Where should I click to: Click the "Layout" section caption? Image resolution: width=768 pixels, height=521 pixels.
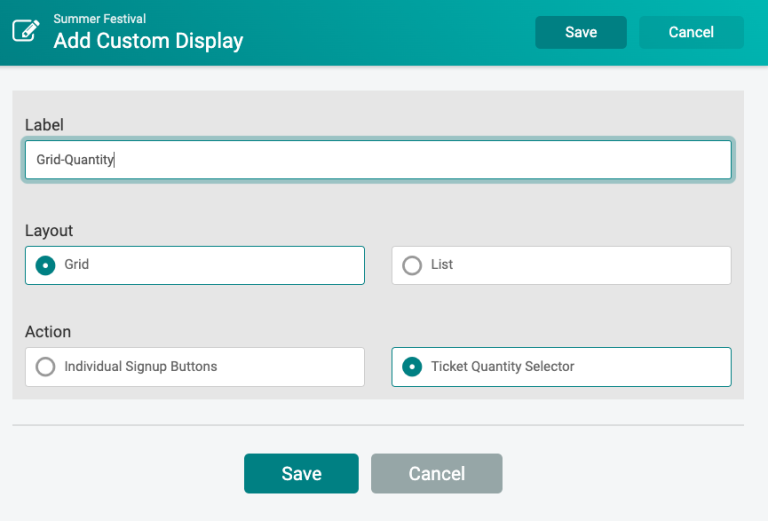click(x=49, y=231)
